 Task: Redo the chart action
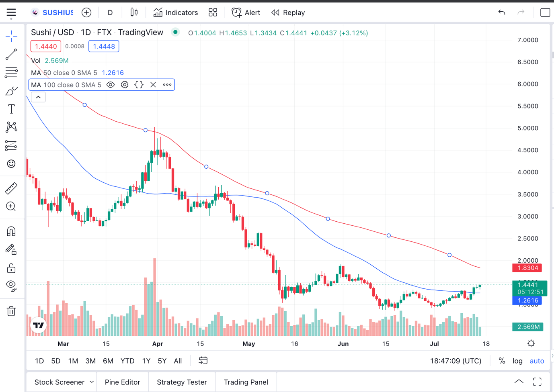pyautogui.click(x=521, y=13)
